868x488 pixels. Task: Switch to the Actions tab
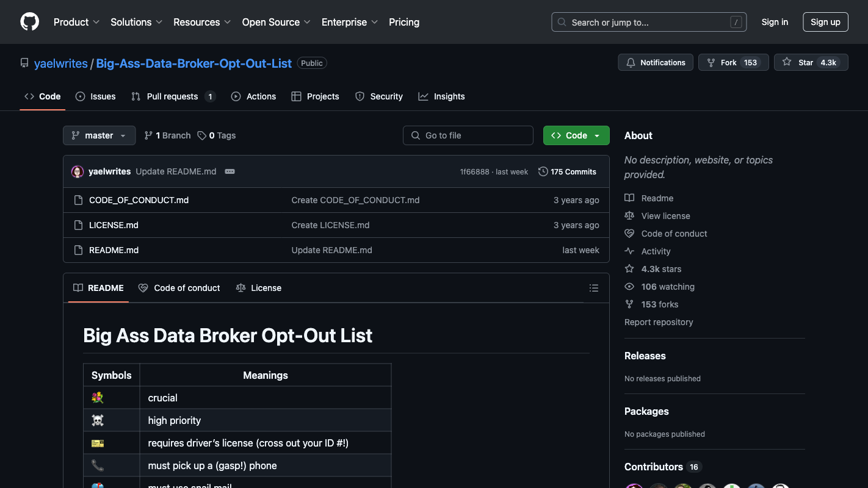[253, 96]
